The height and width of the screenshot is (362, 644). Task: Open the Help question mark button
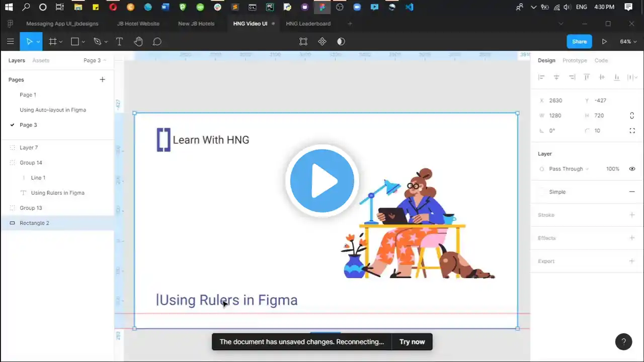point(623,342)
